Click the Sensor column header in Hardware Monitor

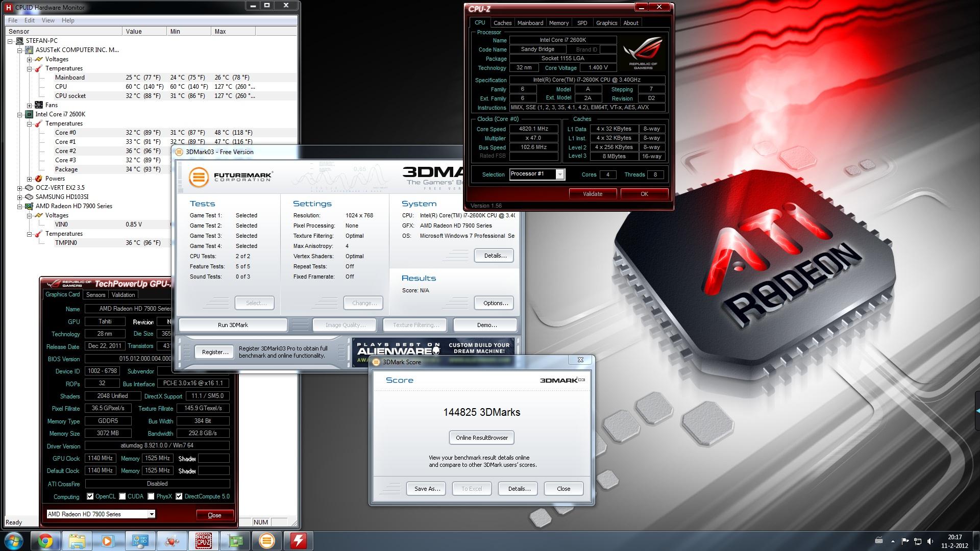[64, 31]
